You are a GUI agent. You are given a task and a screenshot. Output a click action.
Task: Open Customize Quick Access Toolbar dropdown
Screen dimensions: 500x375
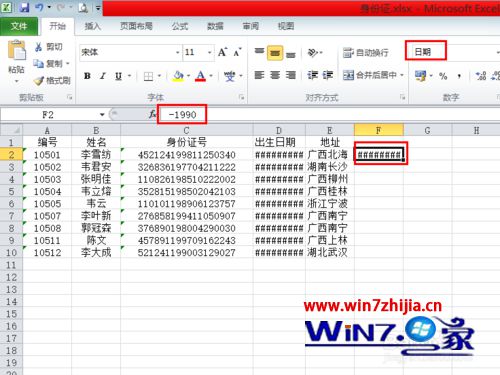coord(98,7)
